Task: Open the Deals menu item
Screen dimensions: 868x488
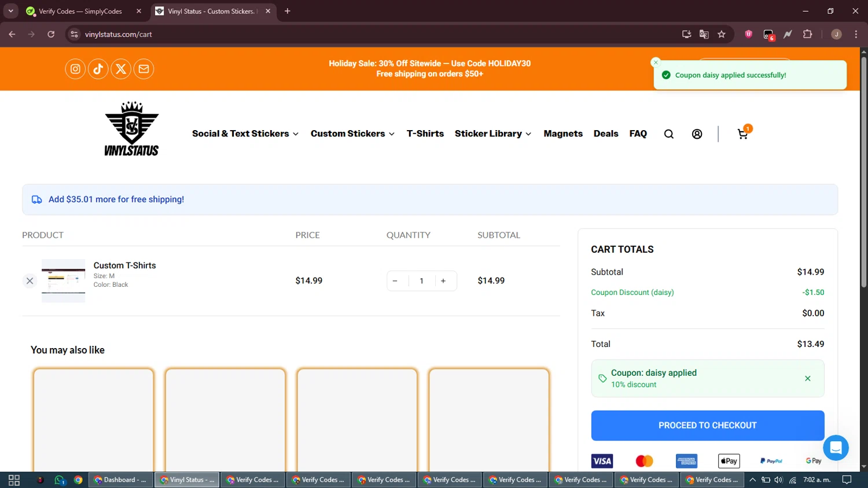Action: click(x=606, y=134)
